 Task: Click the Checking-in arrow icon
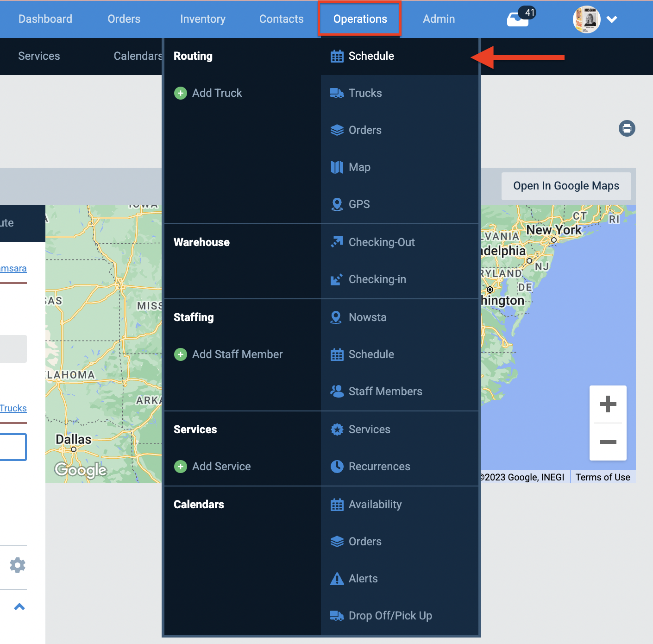point(337,279)
